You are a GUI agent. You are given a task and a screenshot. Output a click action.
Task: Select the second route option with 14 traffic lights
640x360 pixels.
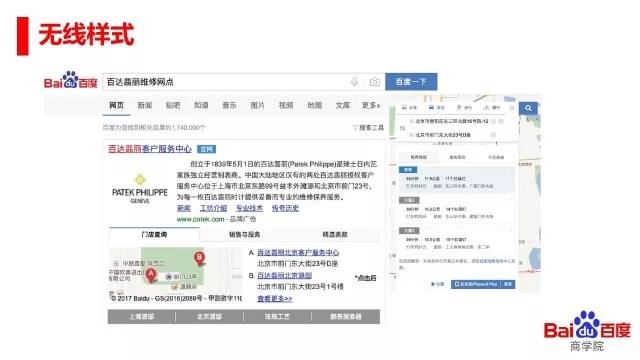click(457, 210)
